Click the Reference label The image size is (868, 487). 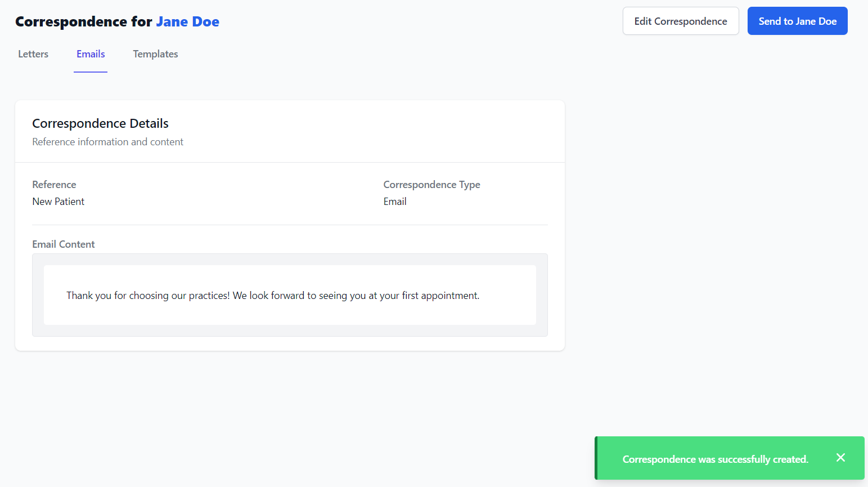click(x=54, y=184)
